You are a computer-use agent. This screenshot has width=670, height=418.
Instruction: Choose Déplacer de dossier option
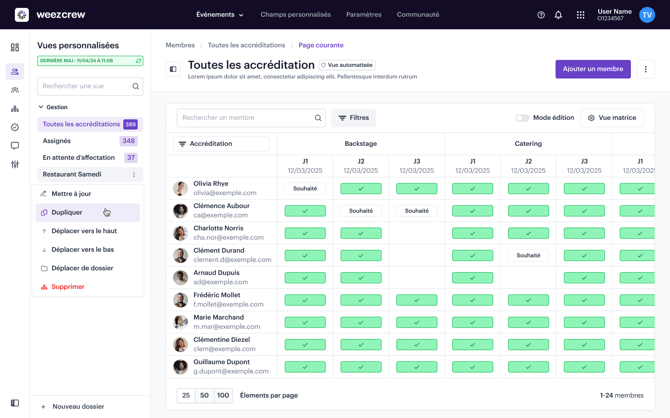click(x=88, y=268)
